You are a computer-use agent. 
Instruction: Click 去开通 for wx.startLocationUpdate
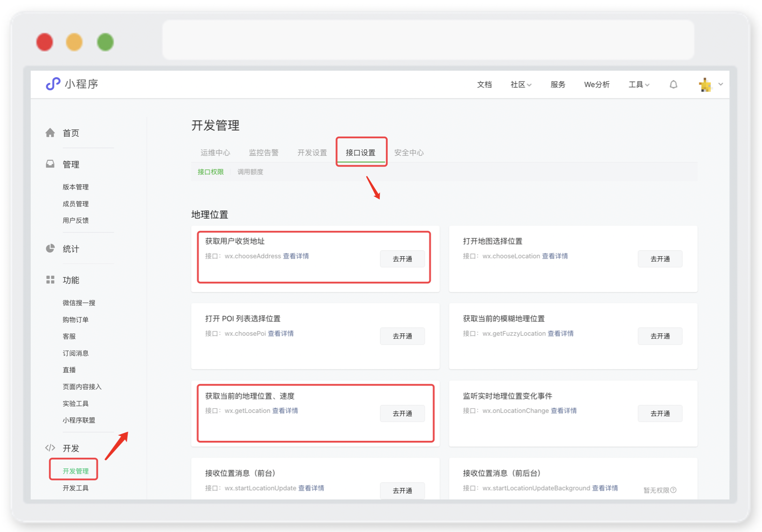tap(402, 490)
